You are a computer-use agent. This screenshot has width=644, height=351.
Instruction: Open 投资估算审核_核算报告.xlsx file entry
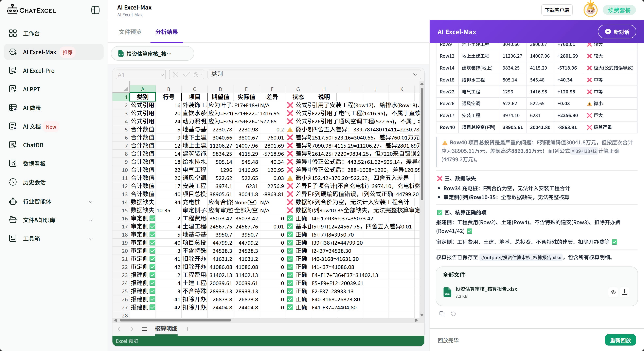point(537,292)
